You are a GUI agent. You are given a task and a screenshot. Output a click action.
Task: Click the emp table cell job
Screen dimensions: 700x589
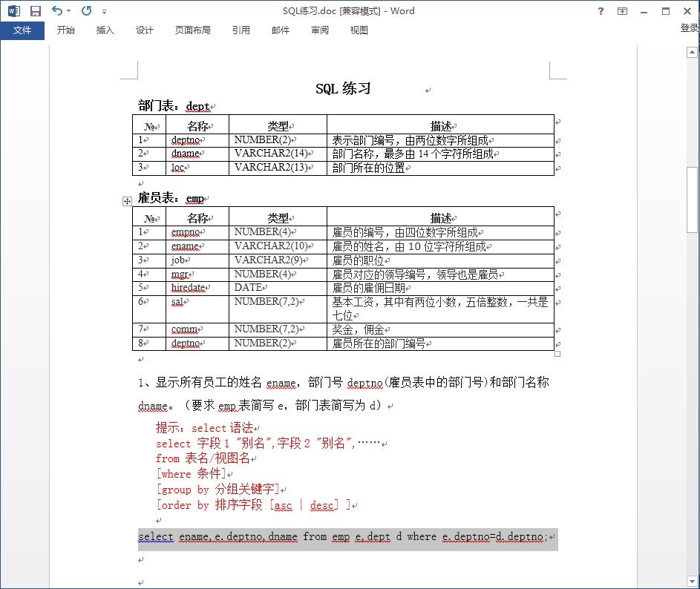tap(197, 260)
